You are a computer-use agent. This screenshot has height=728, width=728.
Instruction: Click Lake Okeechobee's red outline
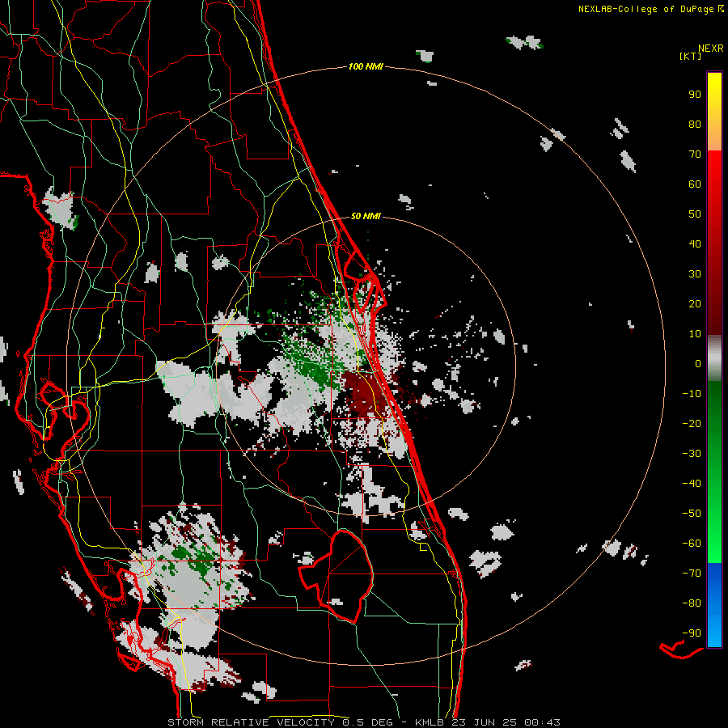click(336, 576)
